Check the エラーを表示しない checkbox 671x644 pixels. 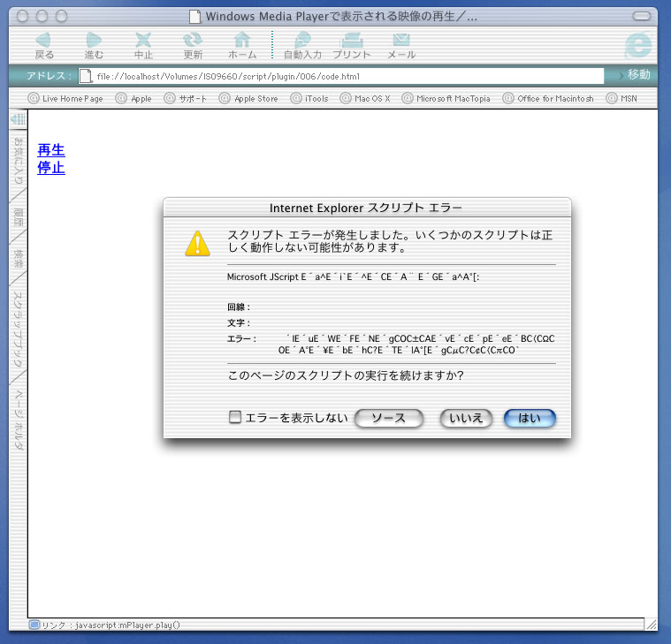[235, 417]
